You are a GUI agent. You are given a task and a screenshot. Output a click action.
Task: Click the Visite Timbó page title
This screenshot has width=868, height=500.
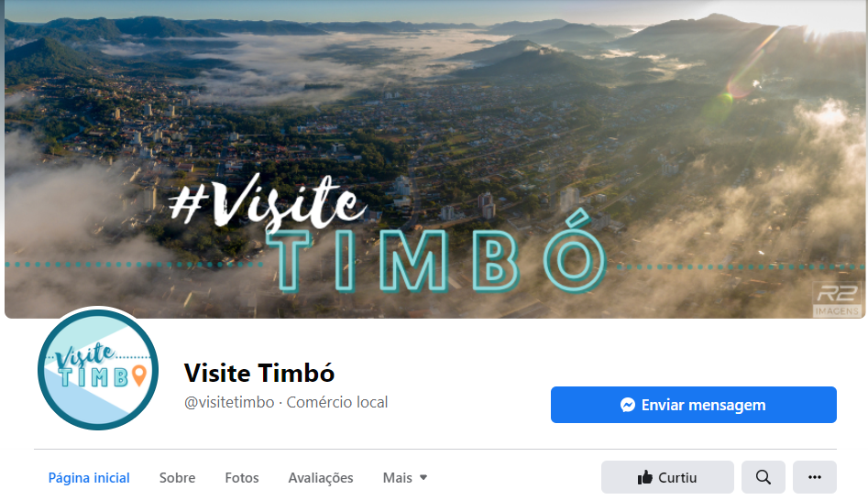[259, 373]
